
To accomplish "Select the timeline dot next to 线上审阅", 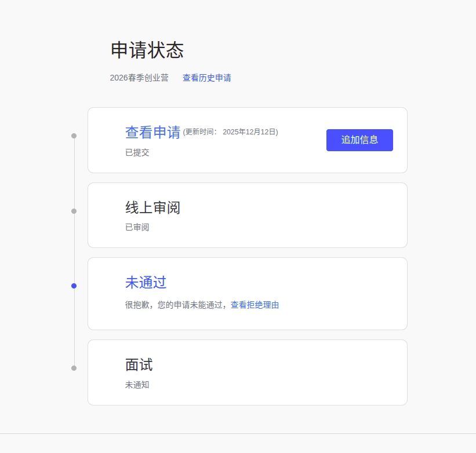I will click(x=74, y=211).
